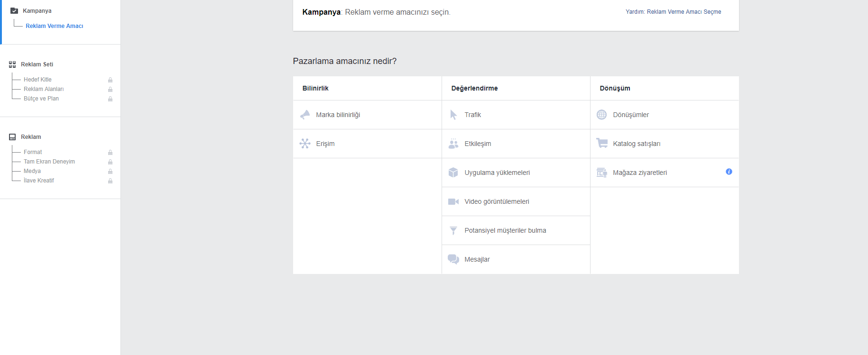Choose the Dönüşümler objective

point(665,115)
